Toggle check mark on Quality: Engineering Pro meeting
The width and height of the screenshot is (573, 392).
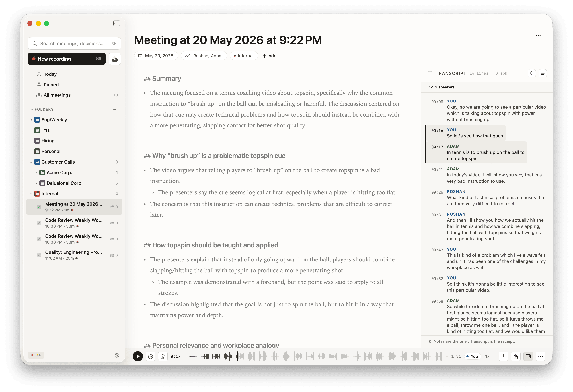[x=39, y=255]
